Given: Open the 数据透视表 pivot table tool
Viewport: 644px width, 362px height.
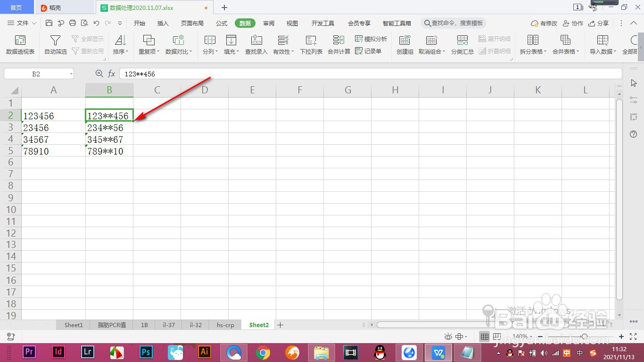Looking at the screenshot, I should (20, 45).
